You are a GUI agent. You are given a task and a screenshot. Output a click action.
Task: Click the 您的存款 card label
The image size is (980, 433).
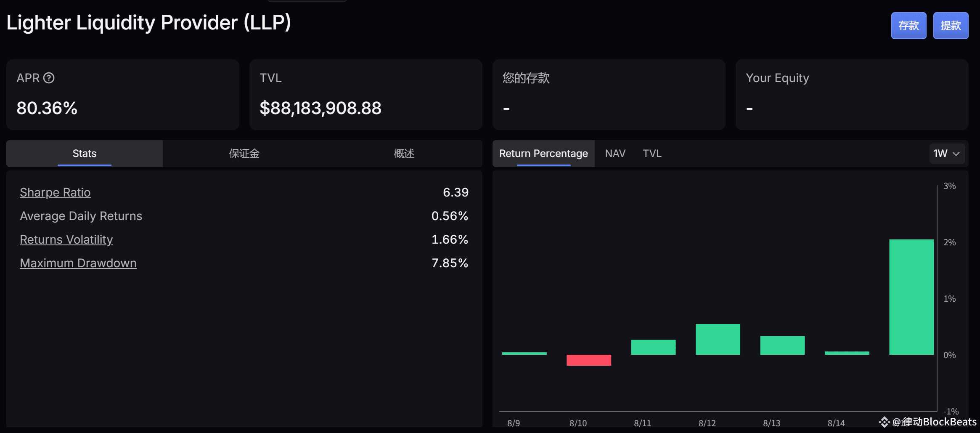point(526,78)
